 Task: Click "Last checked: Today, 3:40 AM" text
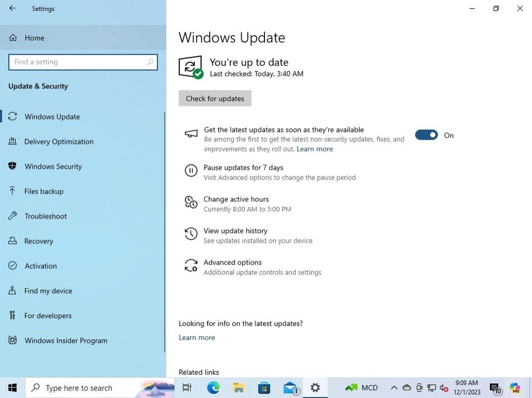(x=256, y=74)
